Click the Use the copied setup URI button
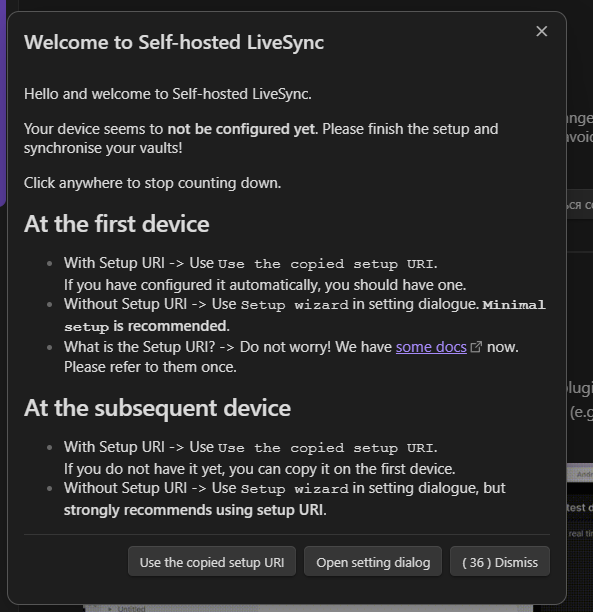The image size is (593, 612). (212, 562)
